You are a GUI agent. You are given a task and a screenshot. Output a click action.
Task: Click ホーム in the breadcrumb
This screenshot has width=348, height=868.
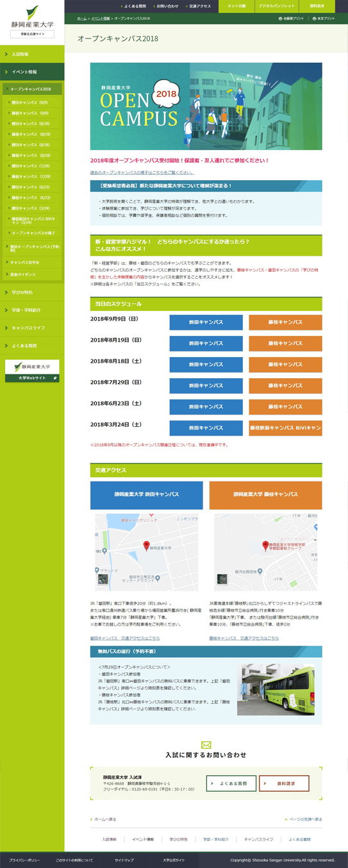pos(82,19)
